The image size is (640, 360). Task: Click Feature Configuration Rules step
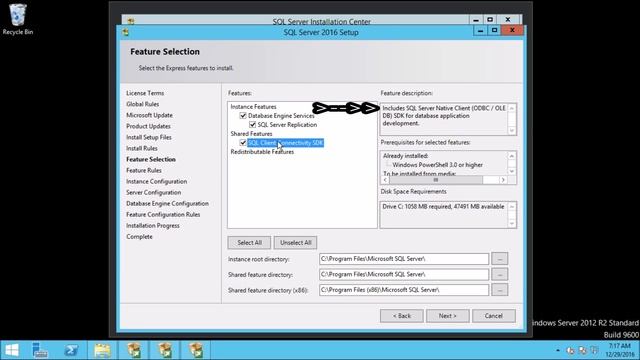click(x=163, y=214)
